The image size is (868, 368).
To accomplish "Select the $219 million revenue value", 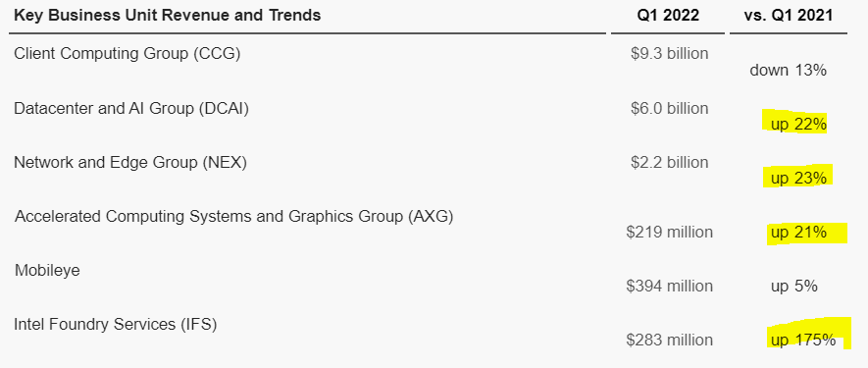I will [x=669, y=233].
